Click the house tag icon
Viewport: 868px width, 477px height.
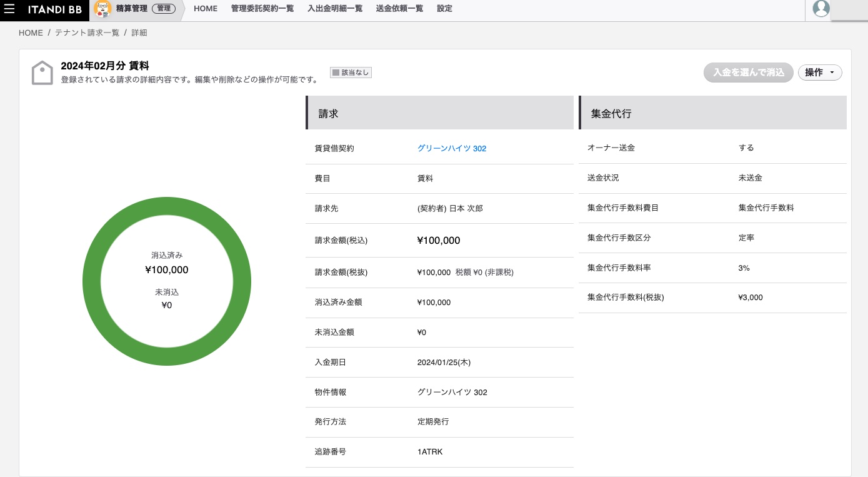click(x=42, y=73)
